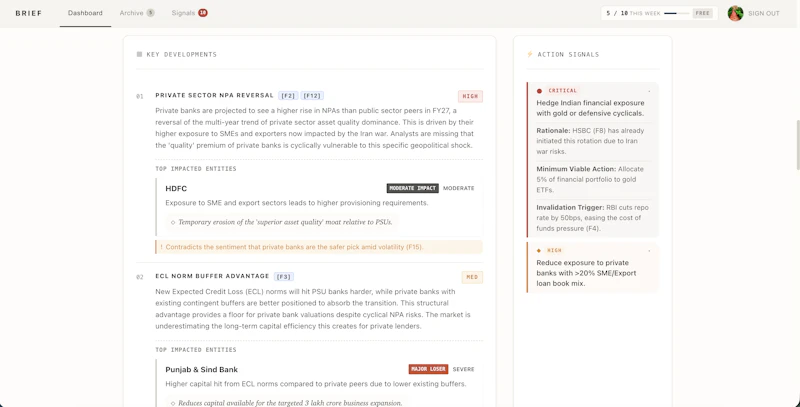Click the orange diamond icon beside HIGH signal

(539, 251)
